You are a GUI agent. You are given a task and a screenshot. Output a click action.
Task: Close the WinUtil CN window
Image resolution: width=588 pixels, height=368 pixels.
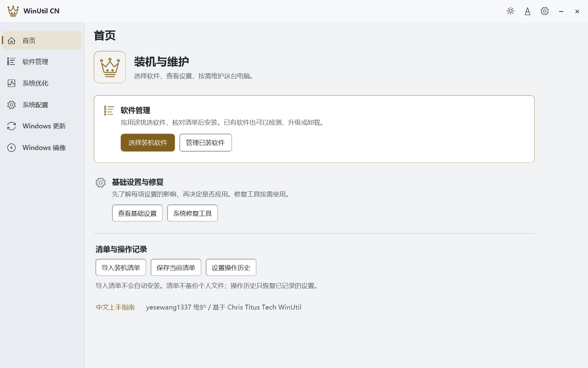point(577,11)
